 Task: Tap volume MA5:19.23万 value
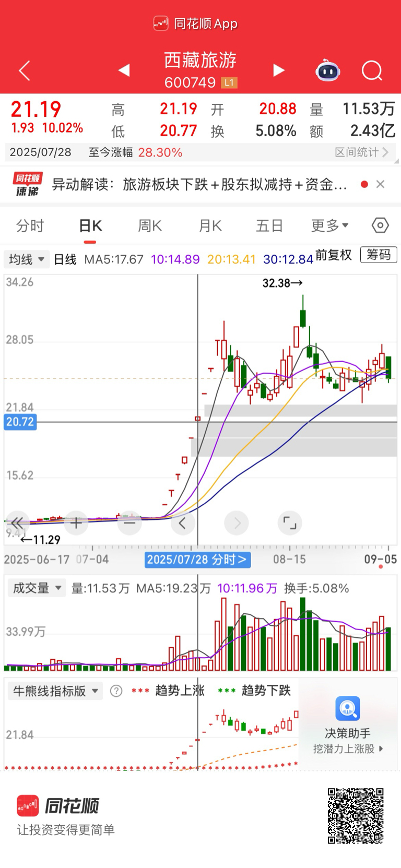click(x=173, y=588)
